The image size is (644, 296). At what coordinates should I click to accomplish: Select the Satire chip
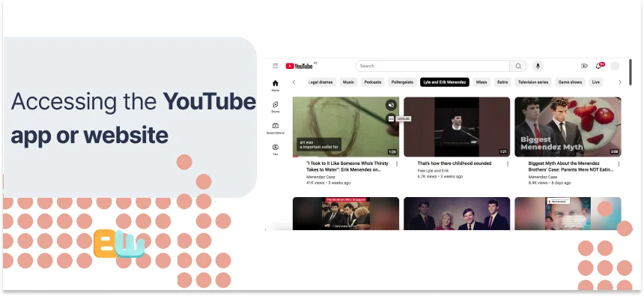pyautogui.click(x=502, y=82)
